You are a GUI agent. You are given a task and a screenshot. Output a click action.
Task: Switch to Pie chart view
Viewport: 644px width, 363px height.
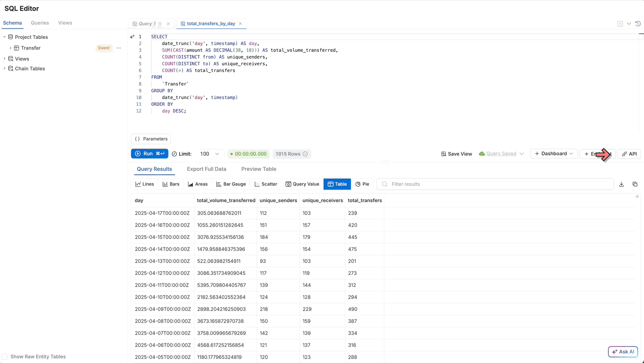pos(362,184)
